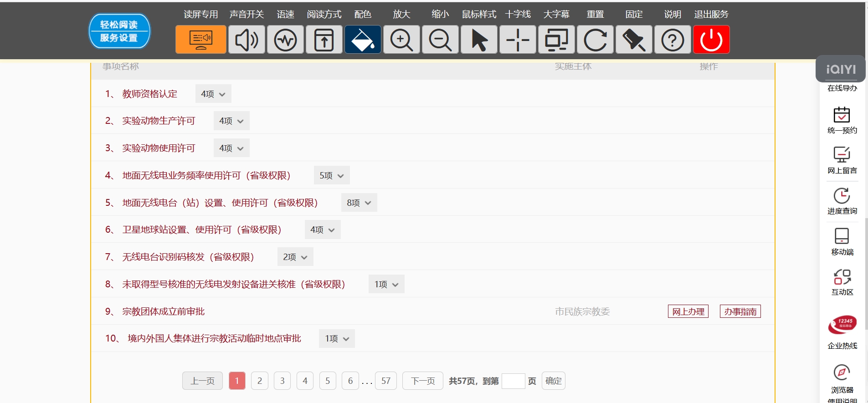This screenshot has height=403, width=868.
Task: Expand the 4项 dropdown for 教师资格认定
Action: point(213,94)
